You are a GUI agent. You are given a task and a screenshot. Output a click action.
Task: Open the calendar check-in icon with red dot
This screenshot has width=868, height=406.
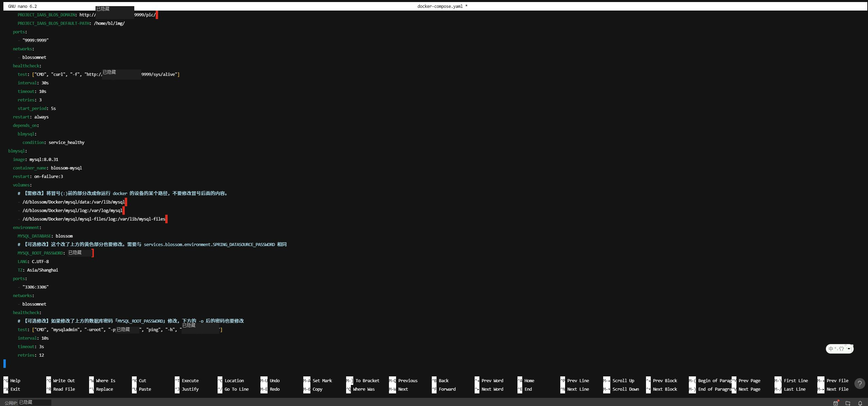[x=836, y=403]
